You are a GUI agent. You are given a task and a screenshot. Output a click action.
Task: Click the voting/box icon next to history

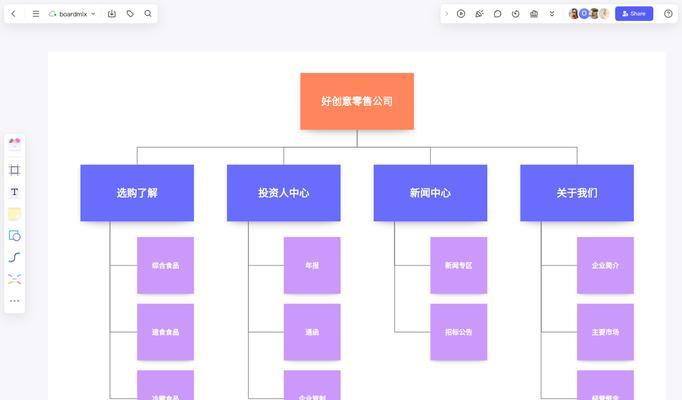(534, 14)
